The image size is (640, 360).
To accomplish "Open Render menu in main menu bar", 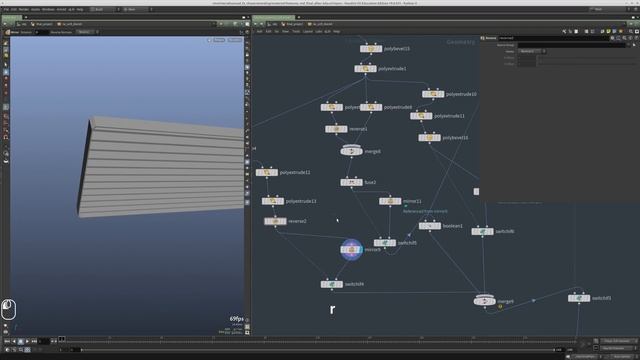I will [x=24, y=9].
